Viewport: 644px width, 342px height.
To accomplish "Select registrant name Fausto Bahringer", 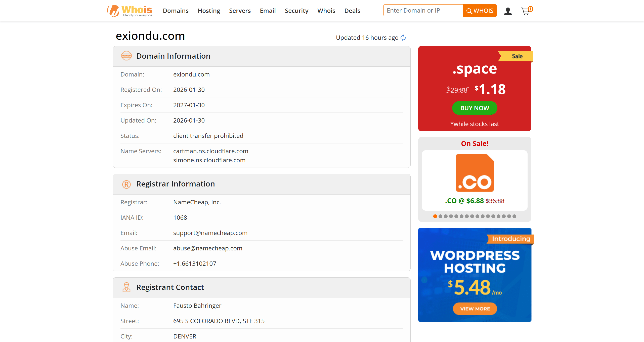I will 197,306.
